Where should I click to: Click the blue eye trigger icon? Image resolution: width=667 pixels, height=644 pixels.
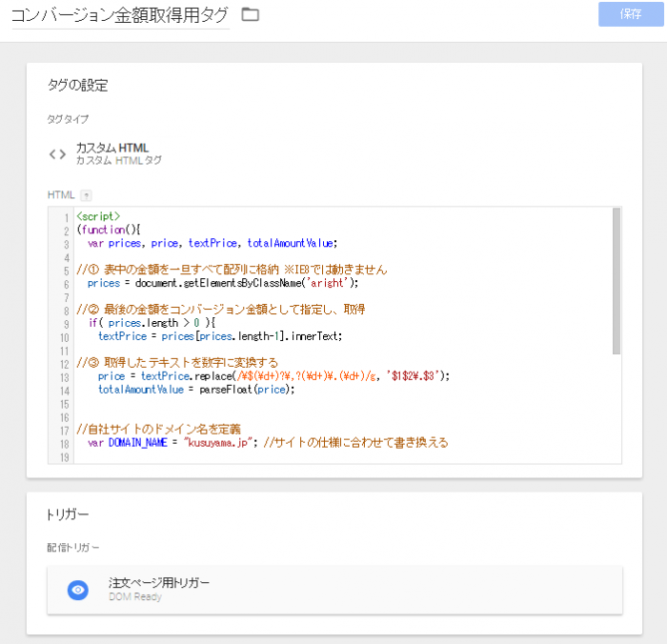(x=78, y=590)
